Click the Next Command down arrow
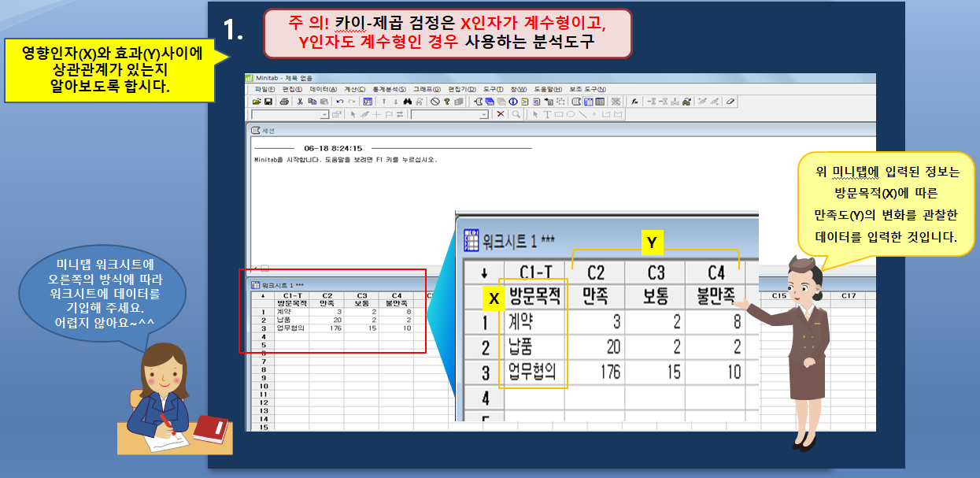The height and width of the screenshot is (478, 980). click(396, 102)
